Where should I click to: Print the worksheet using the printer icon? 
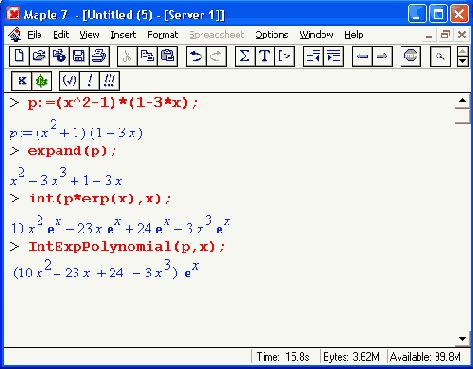tap(99, 56)
